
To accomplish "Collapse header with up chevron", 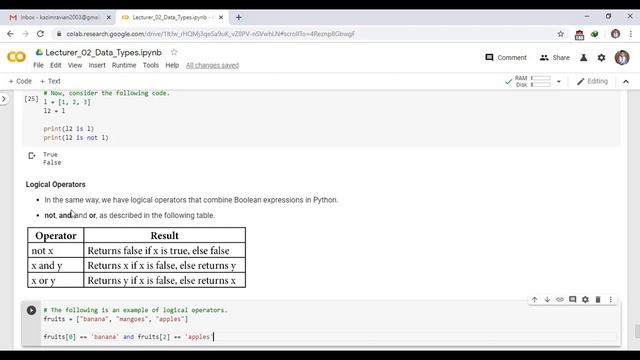I will (626, 82).
